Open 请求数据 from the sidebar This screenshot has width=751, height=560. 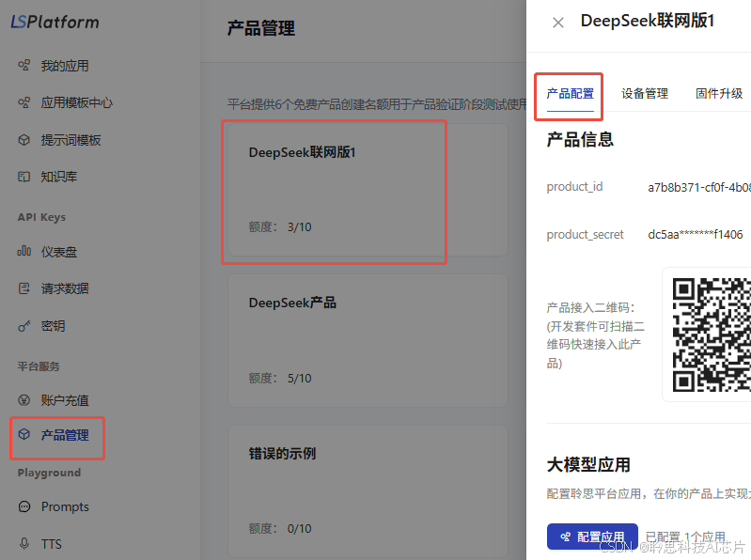coord(65,288)
